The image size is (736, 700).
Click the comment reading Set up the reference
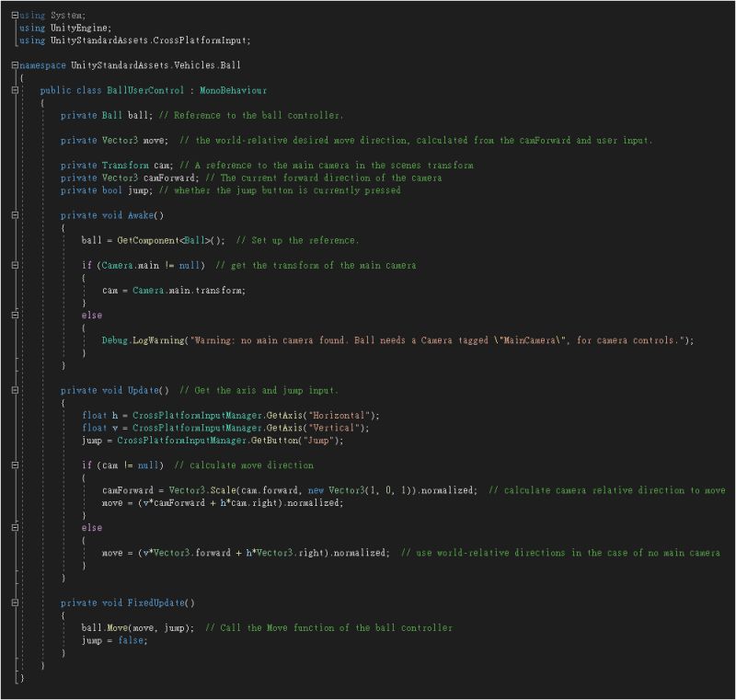304,240
